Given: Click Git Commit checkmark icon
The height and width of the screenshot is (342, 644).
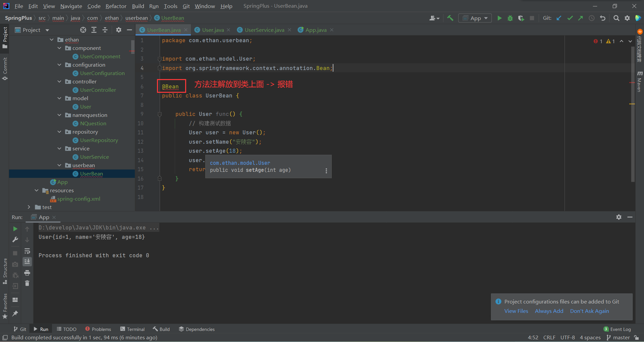Looking at the screenshot, I should (570, 18).
